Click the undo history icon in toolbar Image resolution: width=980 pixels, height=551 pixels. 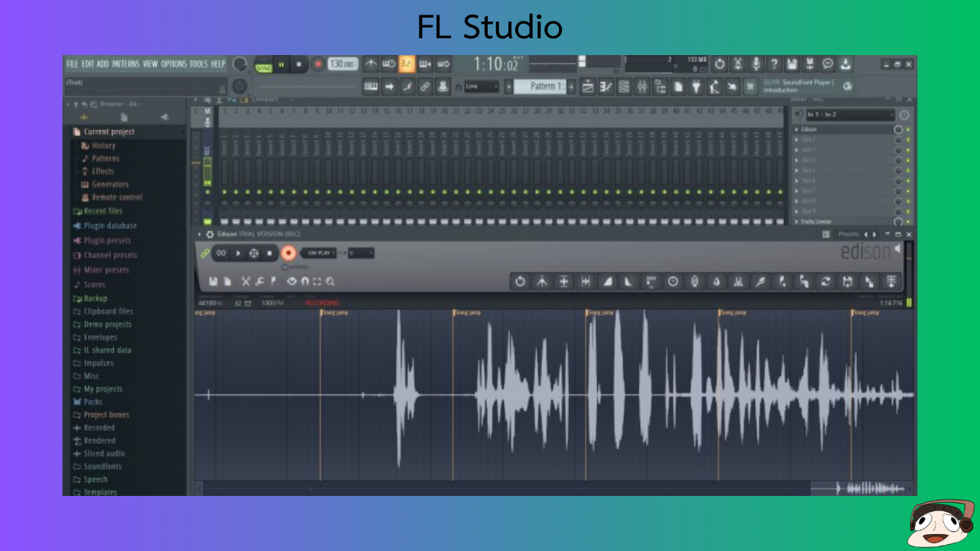(x=720, y=64)
